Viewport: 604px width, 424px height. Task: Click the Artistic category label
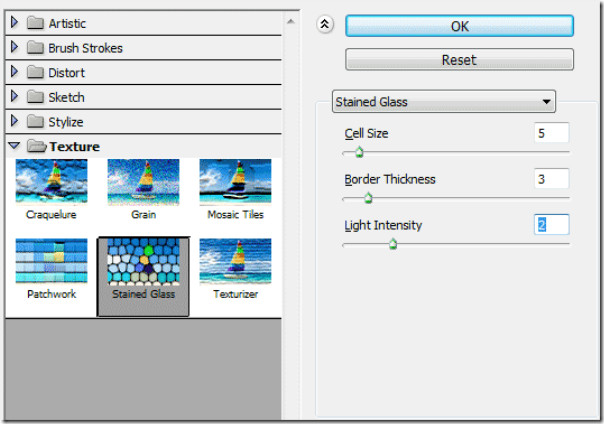[x=67, y=23]
